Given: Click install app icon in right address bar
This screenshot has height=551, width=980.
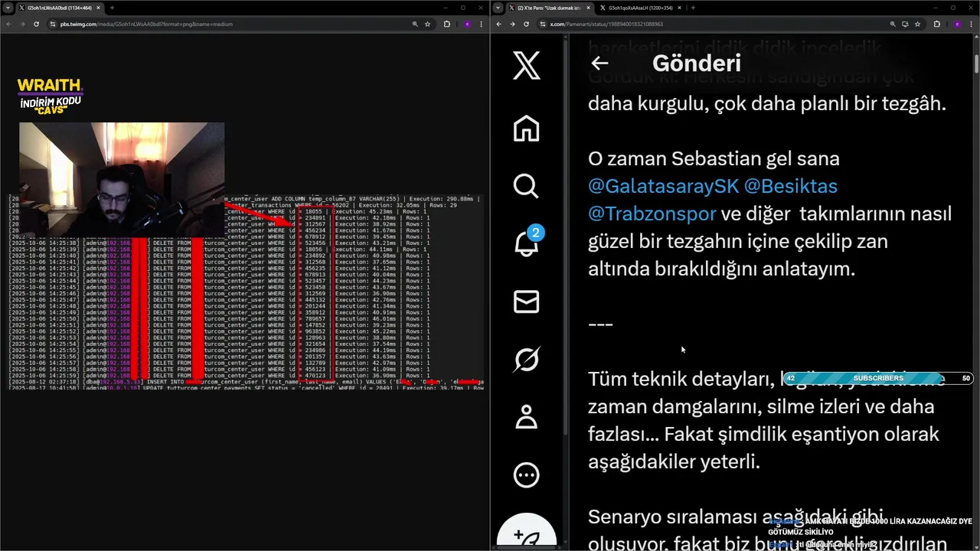Looking at the screenshot, I should coord(905,24).
